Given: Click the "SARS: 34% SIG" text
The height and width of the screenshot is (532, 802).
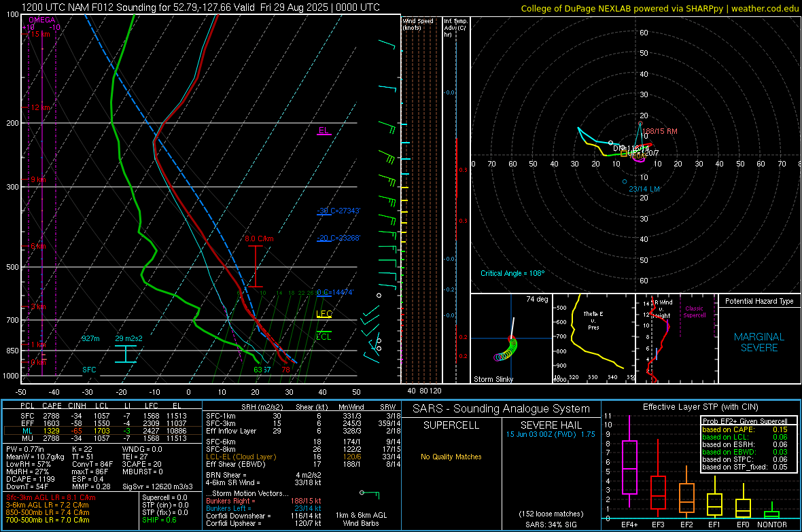Looking at the screenshot, I should [x=551, y=525].
